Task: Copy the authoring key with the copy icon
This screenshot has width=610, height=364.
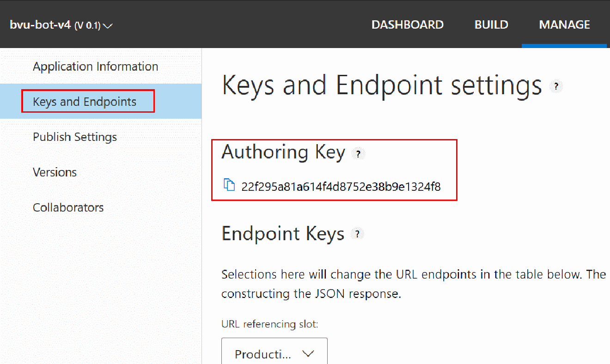Action: click(229, 185)
